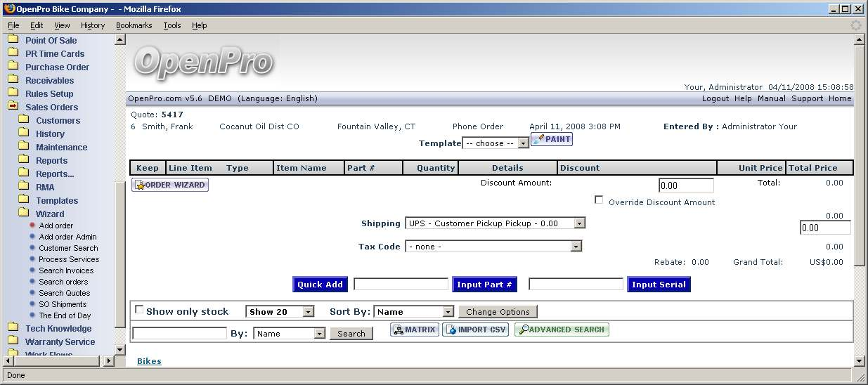The width and height of the screenshot is (868, 385).
Task: Click the Paint button with brush icon
Action: click(x=552, y=139)
